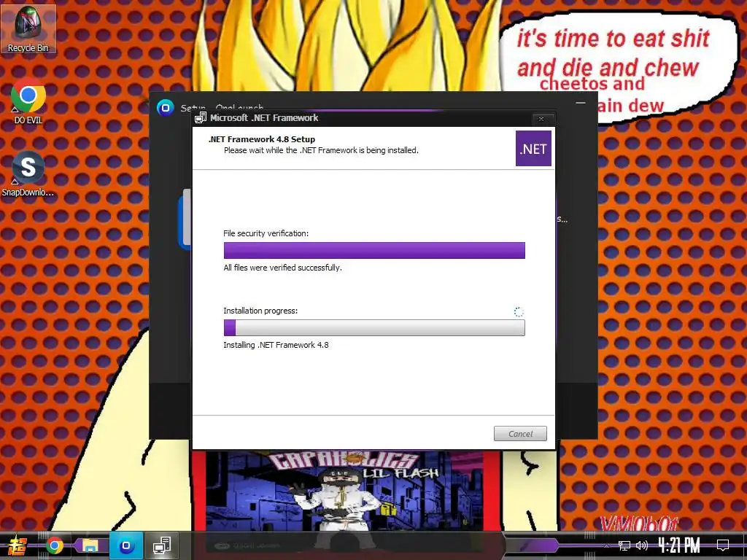Viewport: 747px width, 560px height.
Task: Open the network tray icon
Action: 624,545
